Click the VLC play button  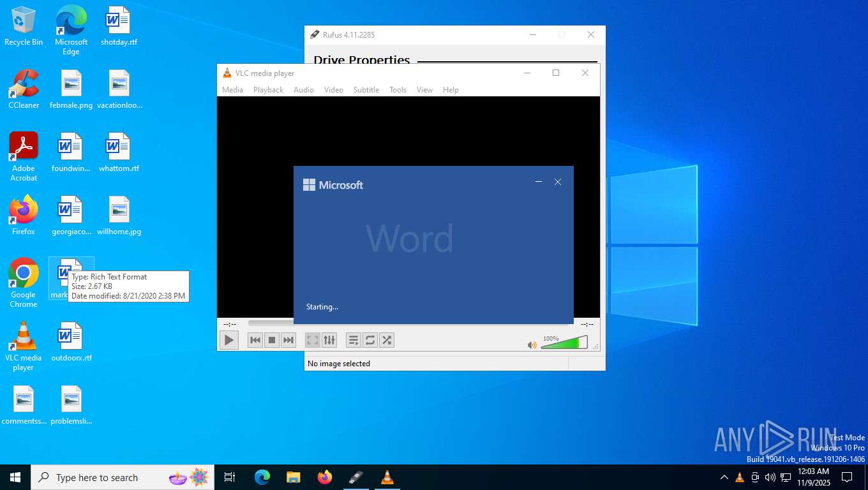228,340
